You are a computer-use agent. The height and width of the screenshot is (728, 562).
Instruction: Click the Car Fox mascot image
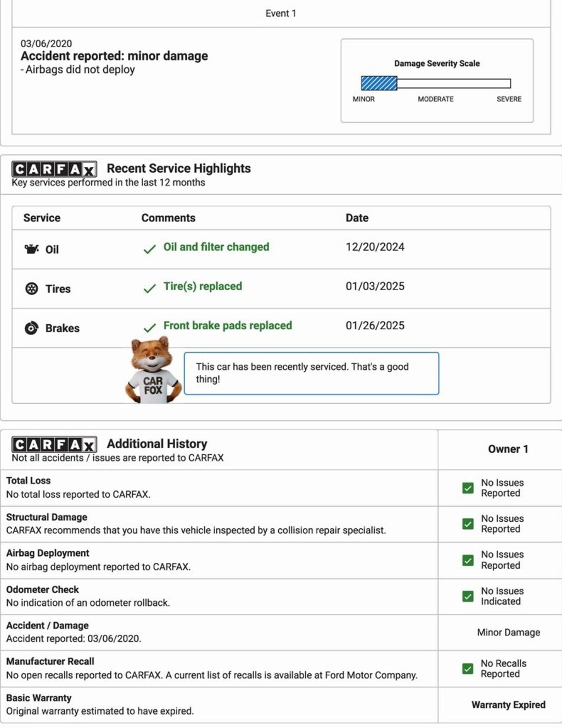(153, 371)
